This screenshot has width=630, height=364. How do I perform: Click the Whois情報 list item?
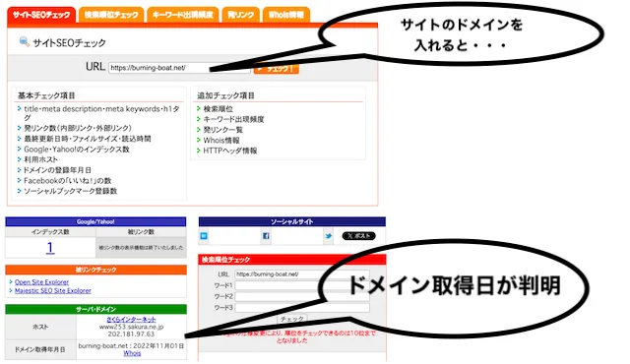pos(221,140)
